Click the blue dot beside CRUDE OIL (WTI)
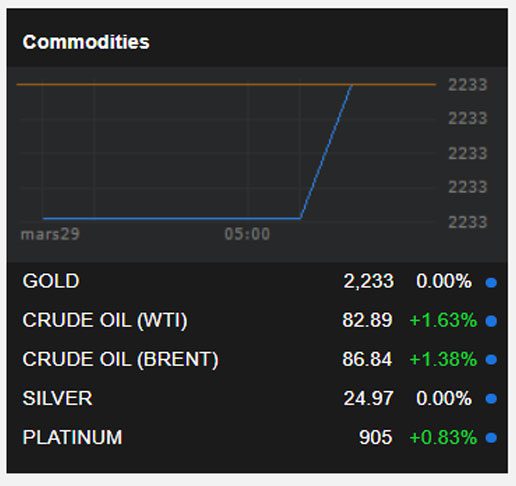Image resolution: width=516 pixels, height=486 pixels. point(491,321)
